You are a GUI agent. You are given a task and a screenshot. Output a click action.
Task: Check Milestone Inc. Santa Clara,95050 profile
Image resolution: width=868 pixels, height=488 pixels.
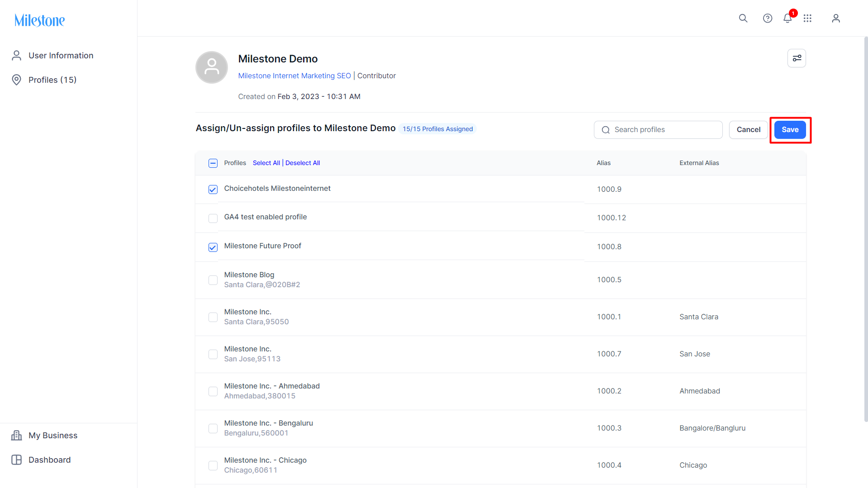[213, 317]
